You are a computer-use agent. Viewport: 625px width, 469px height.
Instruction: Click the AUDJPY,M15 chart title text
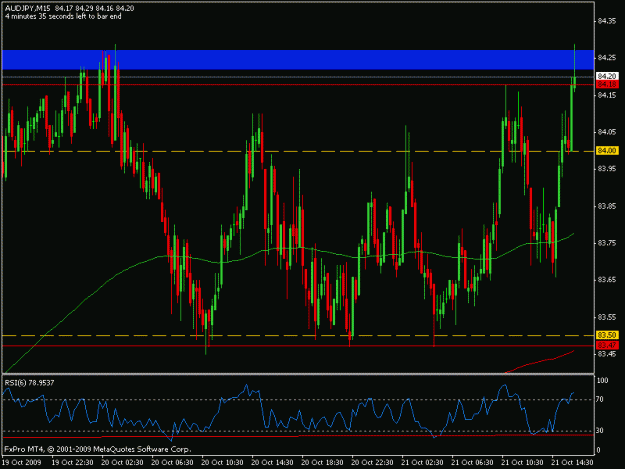[28, 8]
